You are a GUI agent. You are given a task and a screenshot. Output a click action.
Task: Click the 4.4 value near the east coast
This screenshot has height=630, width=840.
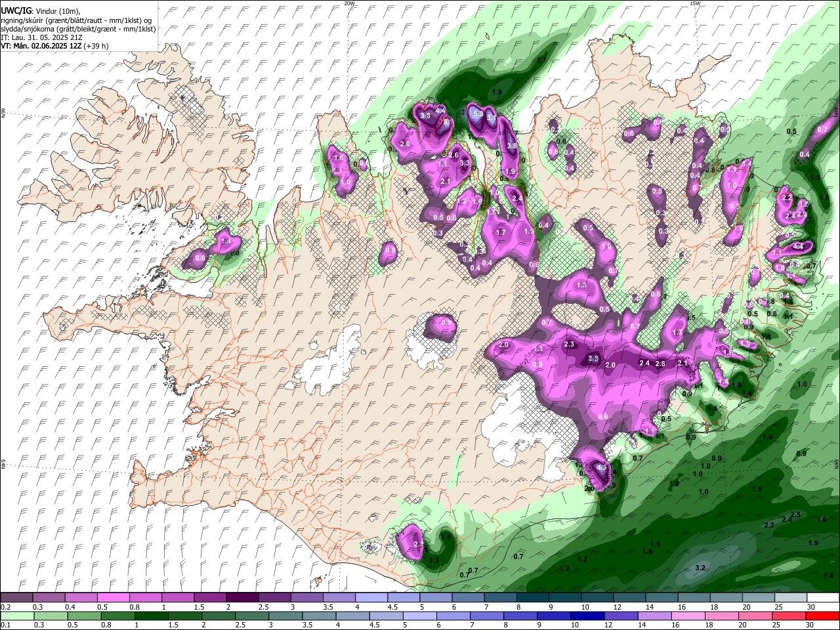pyautogui.click(x=798, y=247)
